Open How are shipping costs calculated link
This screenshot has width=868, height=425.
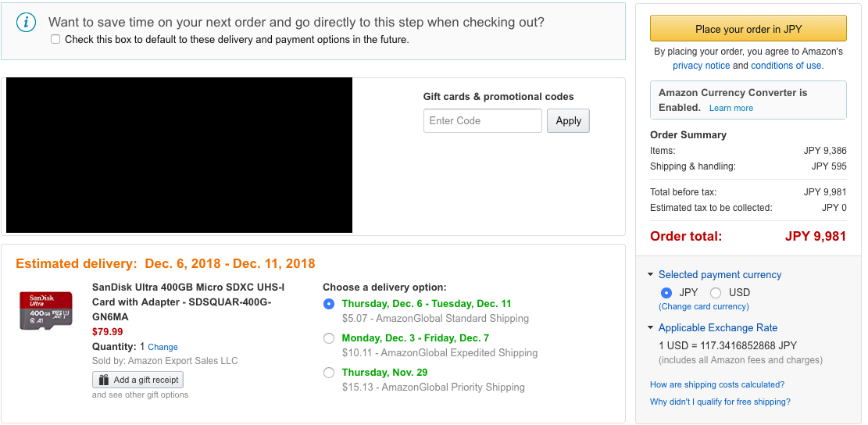(716, 384)
